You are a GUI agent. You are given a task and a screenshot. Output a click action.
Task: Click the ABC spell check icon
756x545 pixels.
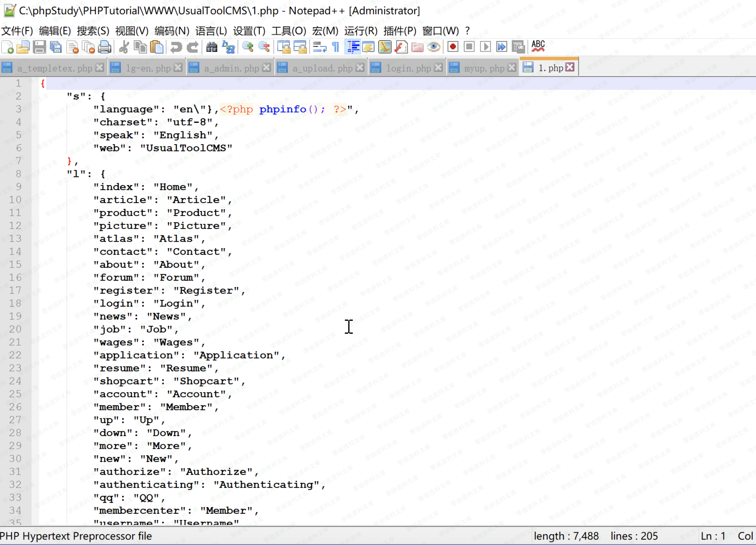coord(538,46)
